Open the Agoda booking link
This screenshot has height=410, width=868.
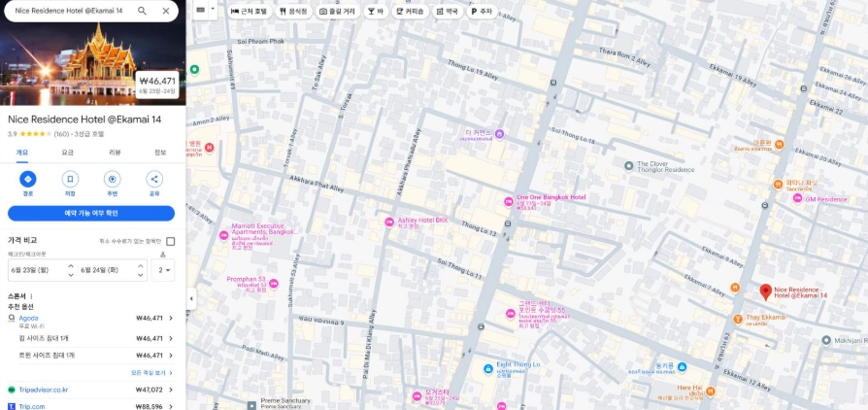(x=29, y=318)
